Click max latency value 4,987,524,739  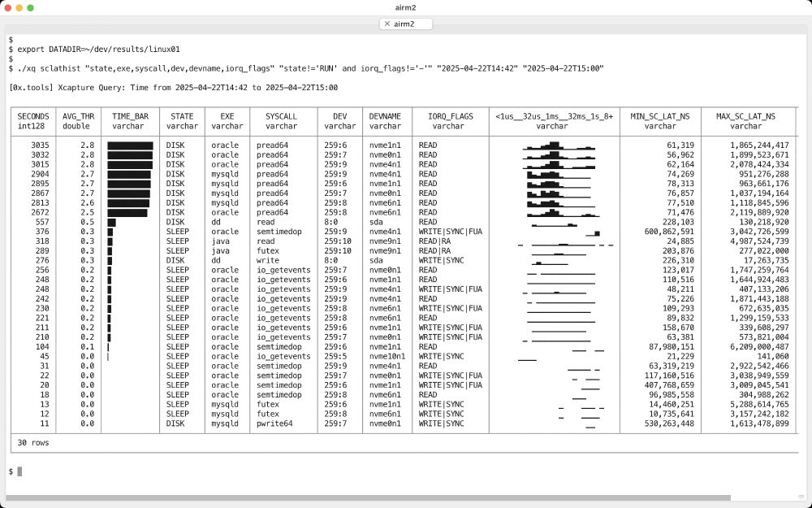(x=760, y=241)
